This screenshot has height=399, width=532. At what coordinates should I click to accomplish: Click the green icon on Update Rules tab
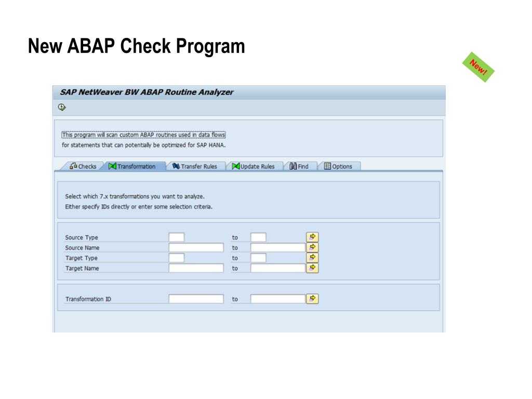pyautogui.click(x=236, y=166)
